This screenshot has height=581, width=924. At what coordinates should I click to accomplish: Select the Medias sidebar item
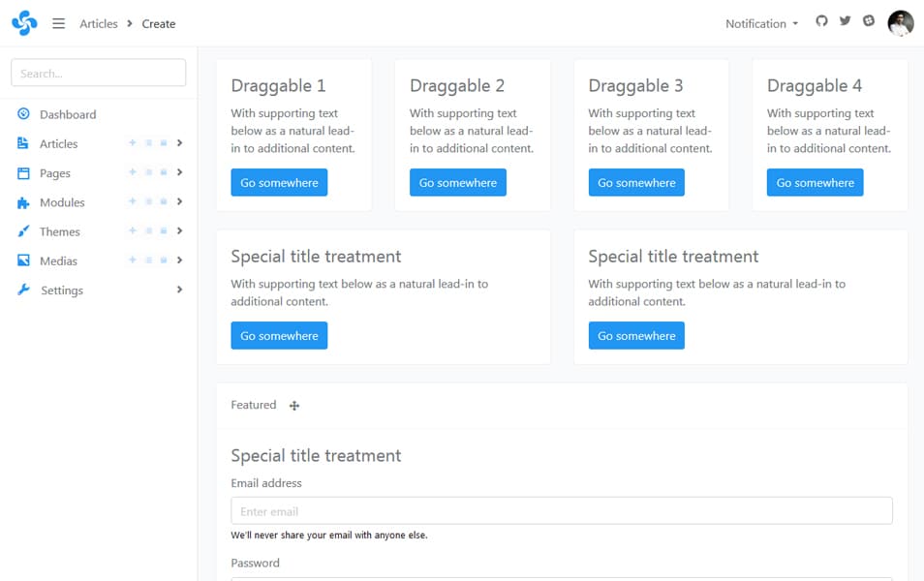pos(58,260)
